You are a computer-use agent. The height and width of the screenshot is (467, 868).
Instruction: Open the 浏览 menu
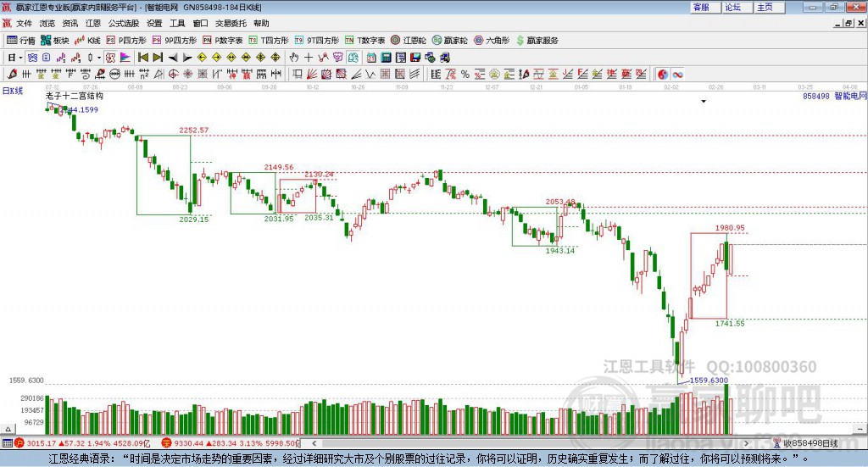point(47,23)
